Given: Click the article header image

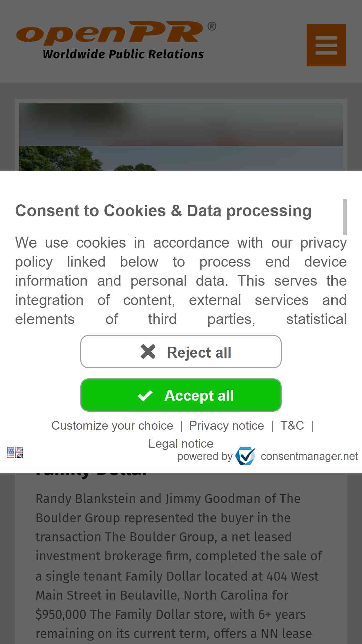Looking at the screenshot, I should (x=181, y=137).
